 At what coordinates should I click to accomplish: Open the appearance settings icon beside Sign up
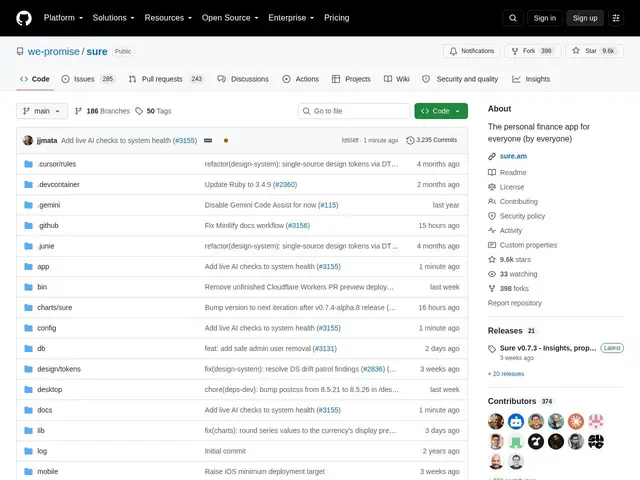click(x=616, y=18)
